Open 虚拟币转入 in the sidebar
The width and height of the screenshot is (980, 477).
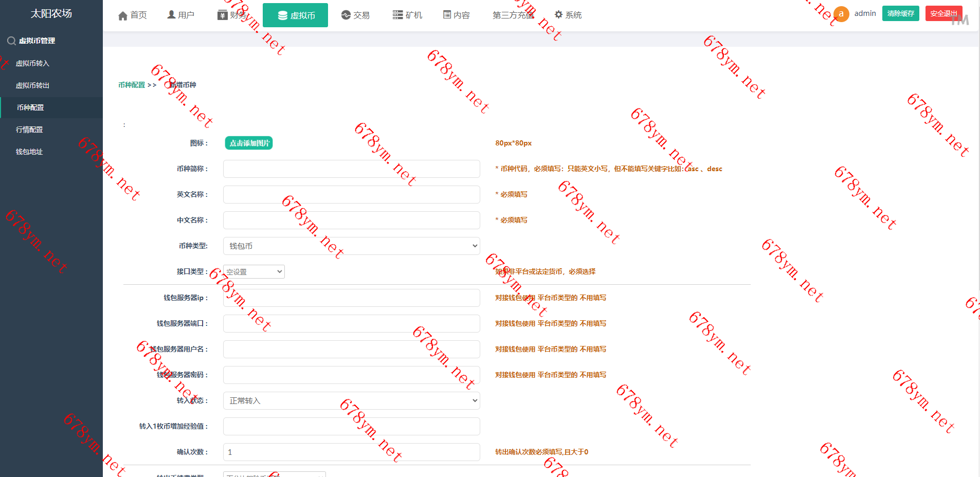point(32,63)
